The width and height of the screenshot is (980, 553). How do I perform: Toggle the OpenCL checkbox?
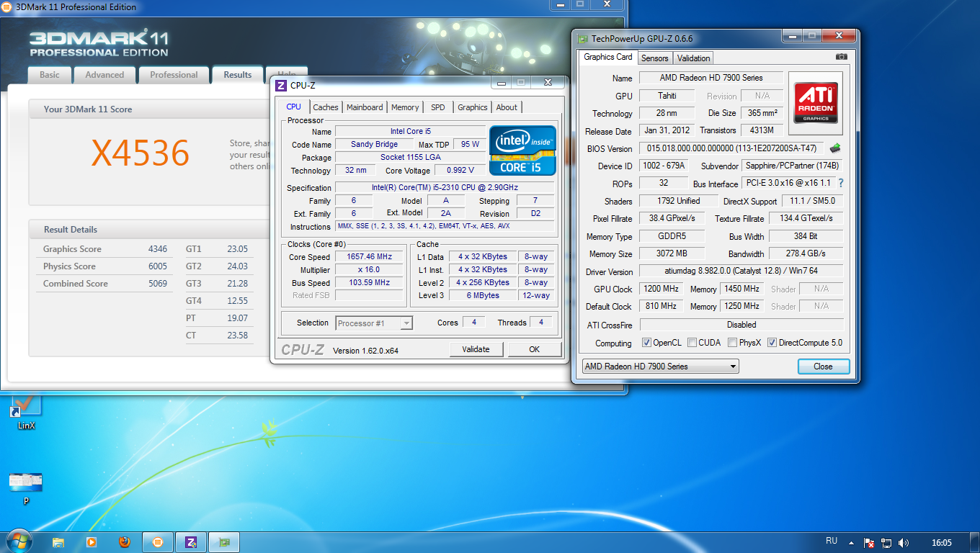point(646,343)
